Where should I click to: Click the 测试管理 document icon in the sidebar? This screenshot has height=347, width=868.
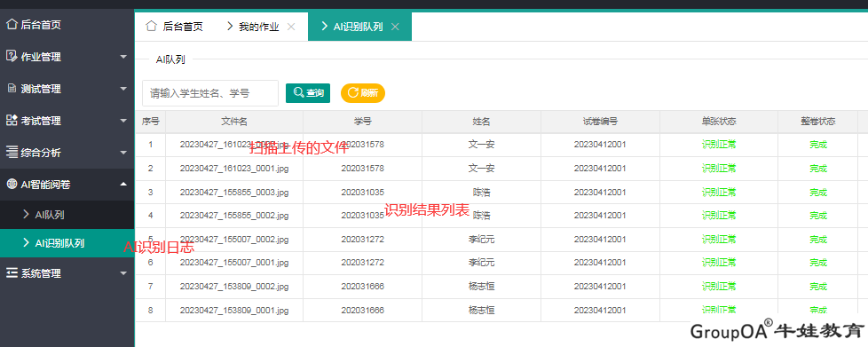pos(12,89)
